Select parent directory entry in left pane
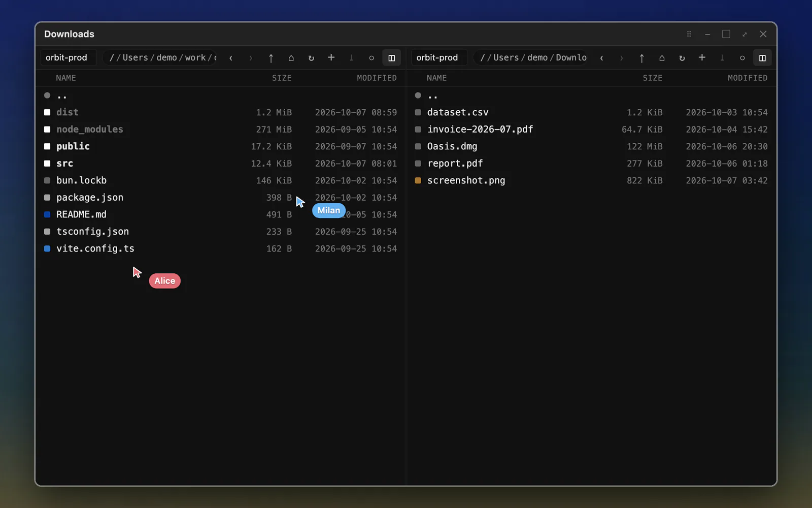Screen dimensions: 812x508 click(x=221, y=96)
